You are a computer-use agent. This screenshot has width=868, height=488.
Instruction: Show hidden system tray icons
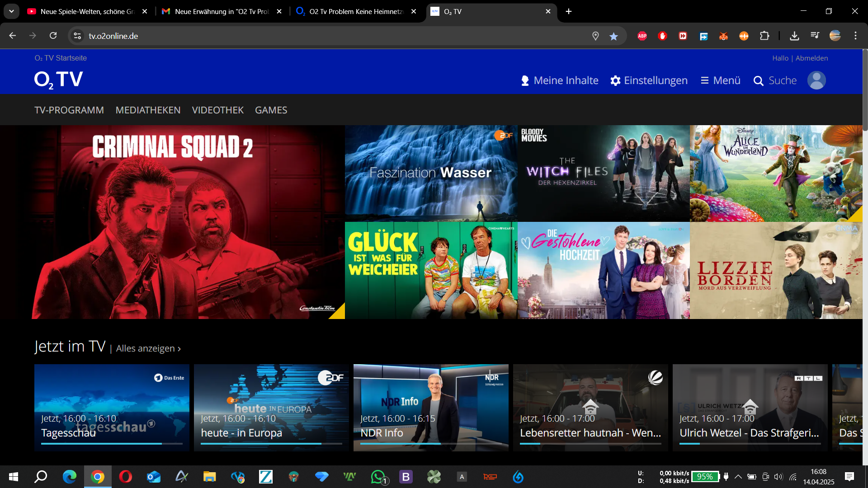click(x=738, y=477)
